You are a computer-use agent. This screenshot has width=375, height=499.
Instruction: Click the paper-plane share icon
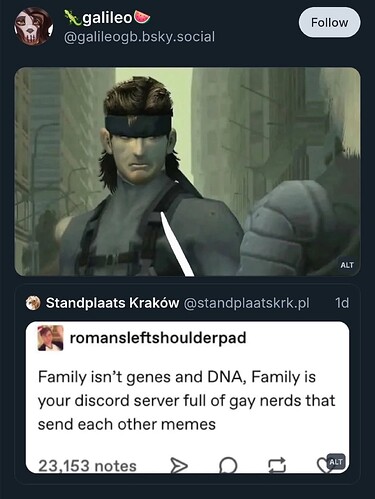(x=179, y=465)
